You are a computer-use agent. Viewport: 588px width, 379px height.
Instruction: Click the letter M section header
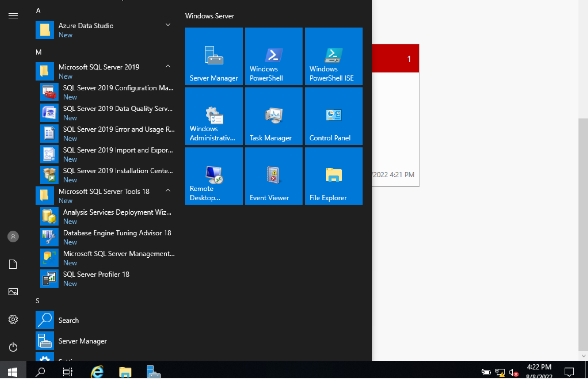pyautogui.click(x=39, y=52)
